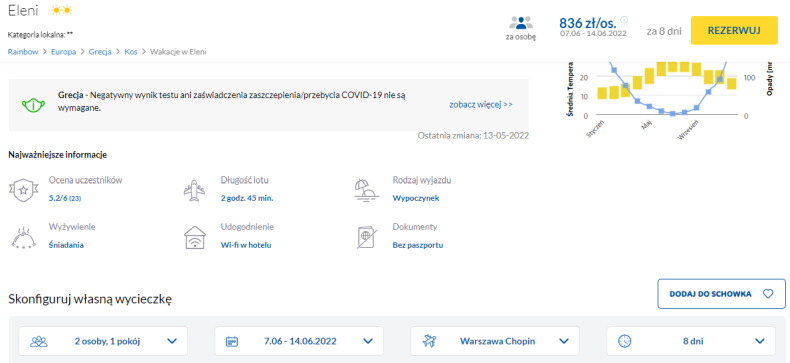Screen dimensions: 790x363
Task: Go to Europa breadcrumb link
Action: coord(63,52)
